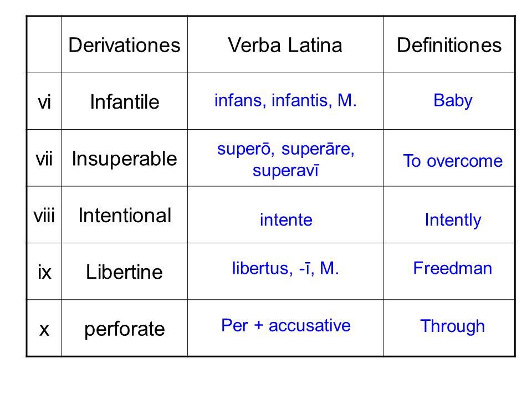This screenshot has height=399, width=532.
Task: Click the Derivationes column header
Action: tap(124, 45)
